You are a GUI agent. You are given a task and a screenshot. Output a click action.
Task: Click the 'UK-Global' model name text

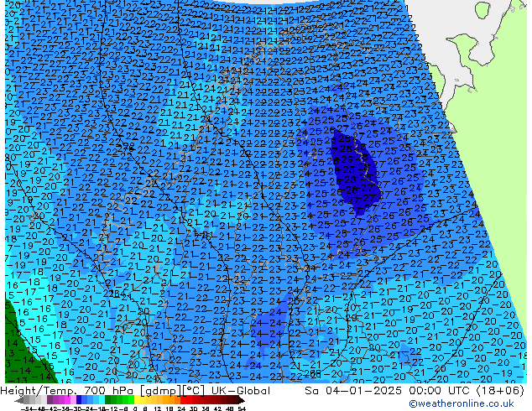[241, 391]
